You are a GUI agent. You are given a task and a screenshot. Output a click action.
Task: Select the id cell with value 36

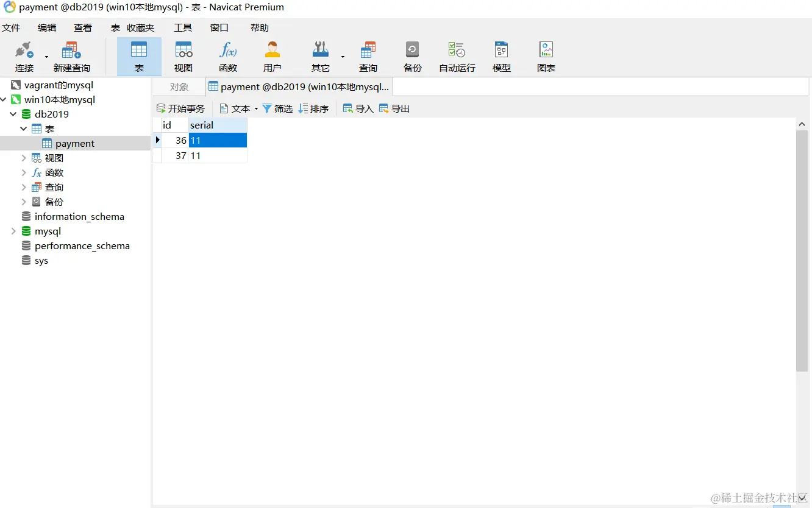(175, 140)
